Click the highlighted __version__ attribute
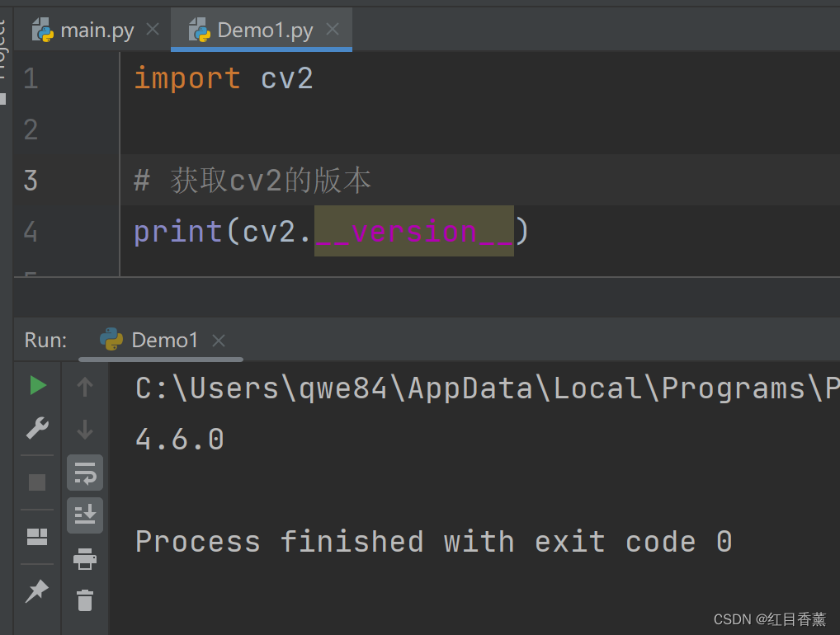 413,232
